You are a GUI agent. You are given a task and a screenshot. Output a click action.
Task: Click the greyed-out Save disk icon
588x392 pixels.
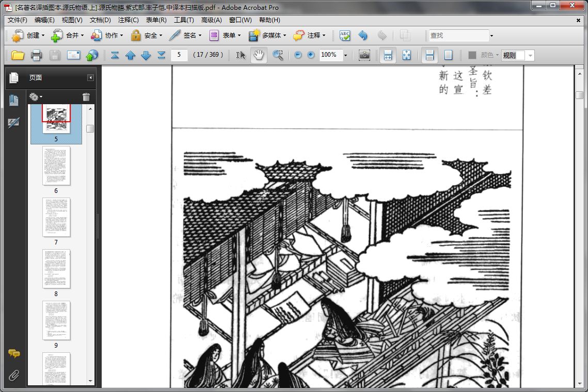click(55, 56)
